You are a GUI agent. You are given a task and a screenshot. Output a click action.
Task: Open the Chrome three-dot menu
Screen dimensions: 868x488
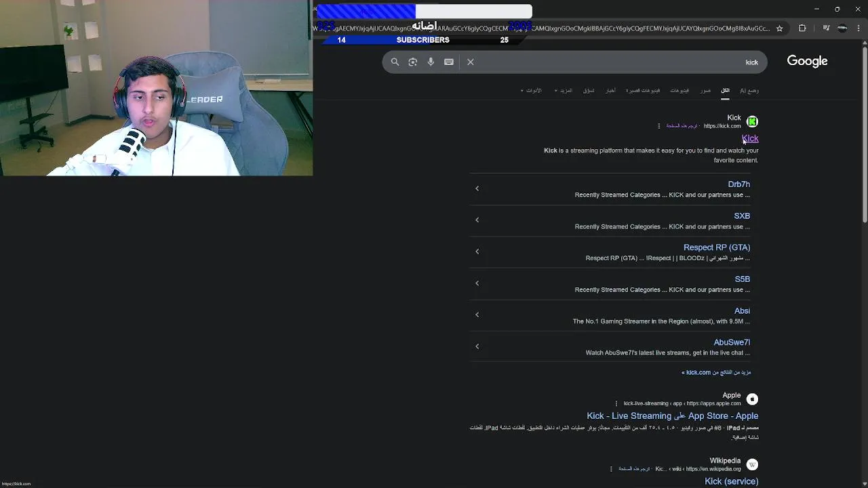point(858,28)
